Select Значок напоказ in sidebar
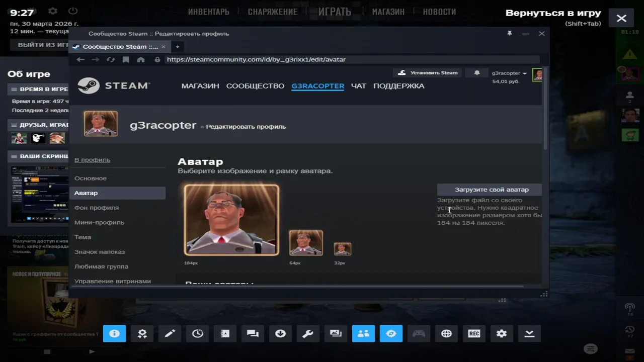 pos(100,252)
